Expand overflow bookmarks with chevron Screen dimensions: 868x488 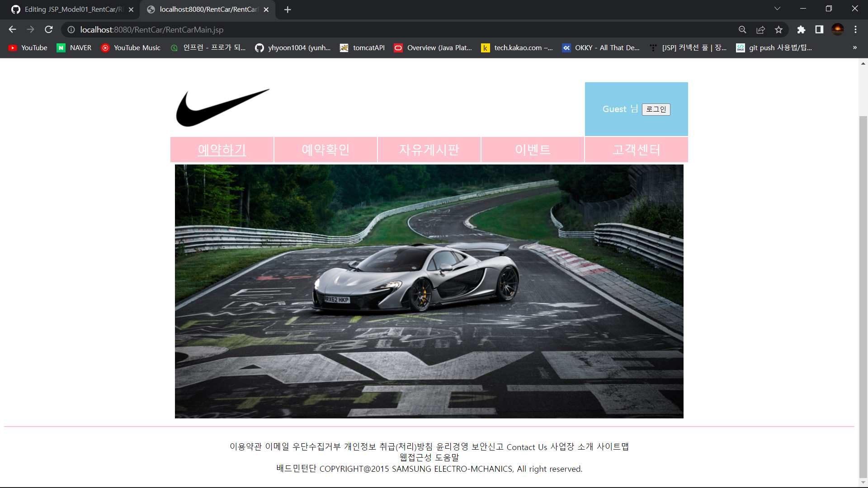point(854,47)
